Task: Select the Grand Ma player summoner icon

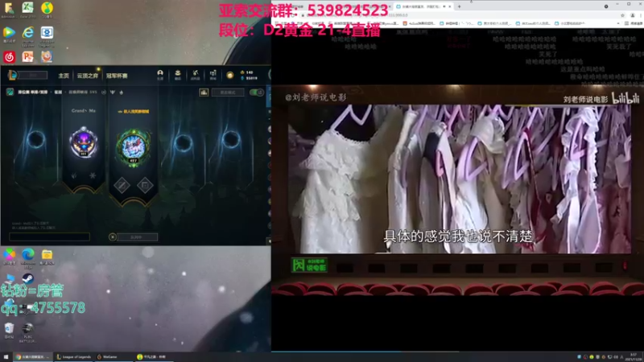Action: pos(84,142)
